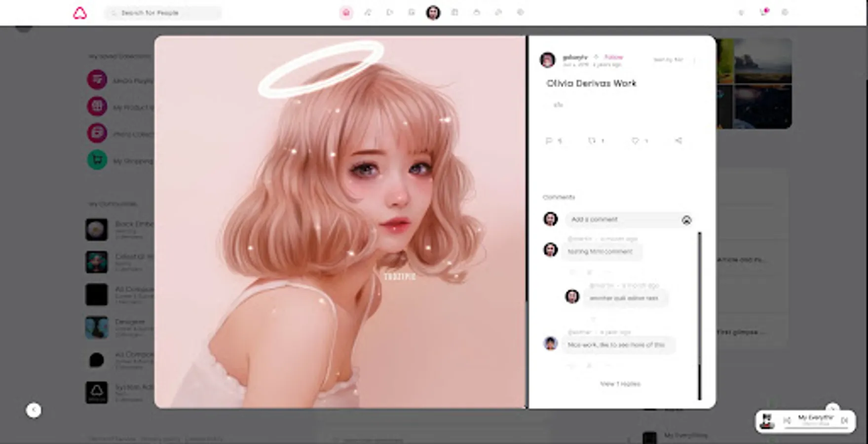Open the System Ad... community thumbnail

[x=97, y=392]
